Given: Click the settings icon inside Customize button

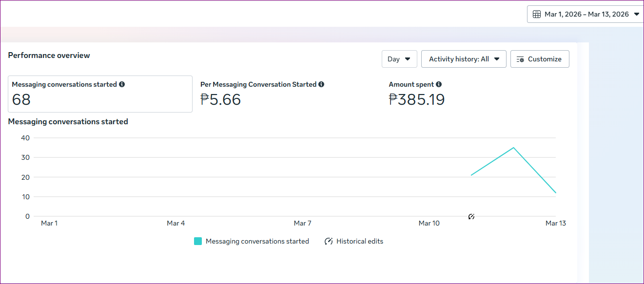Looking at the screenshot, I should (x=520, y=59).
